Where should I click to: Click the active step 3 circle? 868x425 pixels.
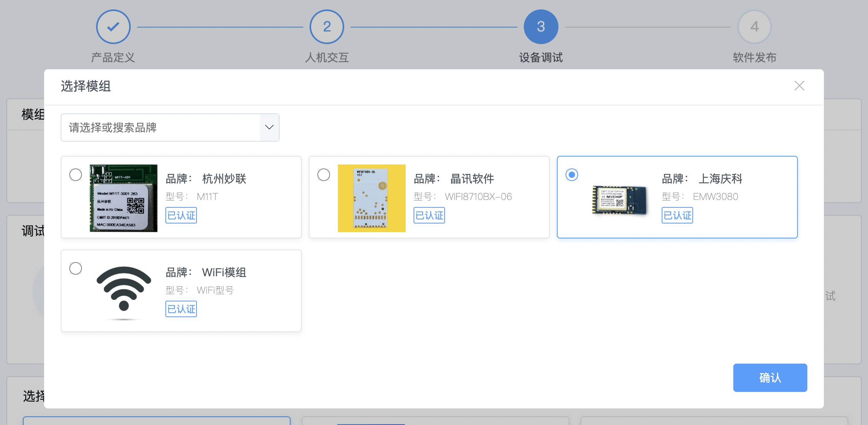(541, 27)
